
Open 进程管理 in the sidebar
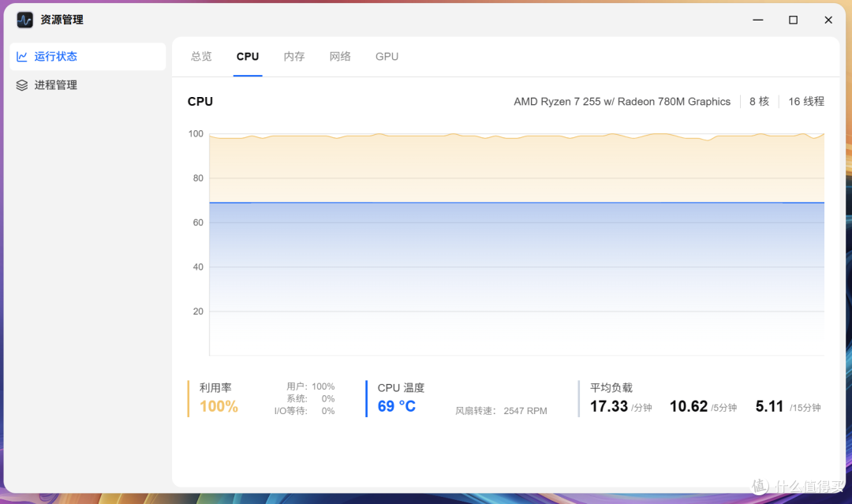point(88,85)
